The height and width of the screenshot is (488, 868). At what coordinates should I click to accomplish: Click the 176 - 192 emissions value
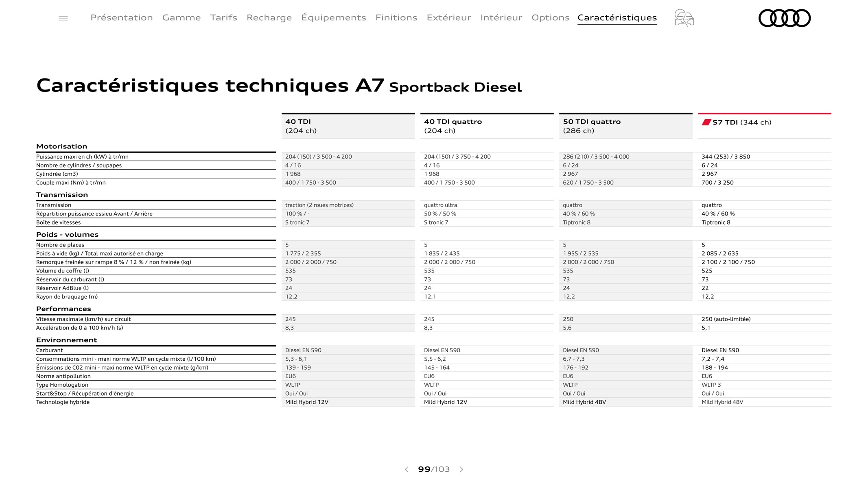[x=577, y=368]
